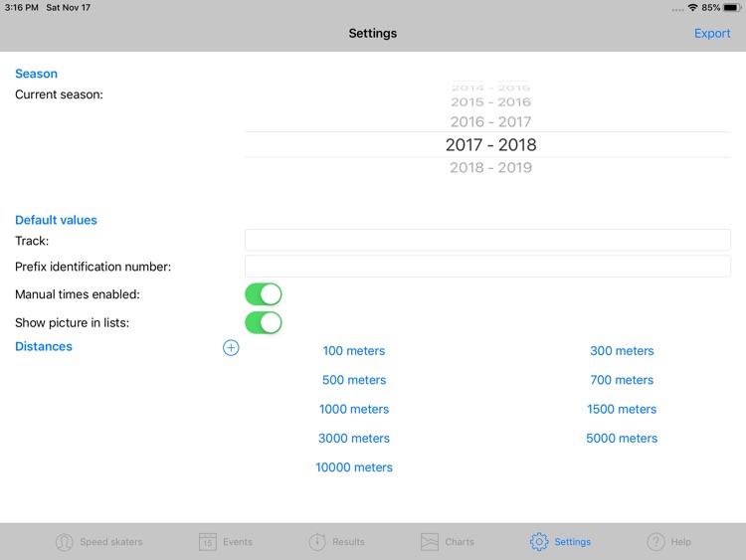This screenshot has height=560, width=746.
Task: Open the Speed skaters tab icon
Action: [x=65, y=542]
